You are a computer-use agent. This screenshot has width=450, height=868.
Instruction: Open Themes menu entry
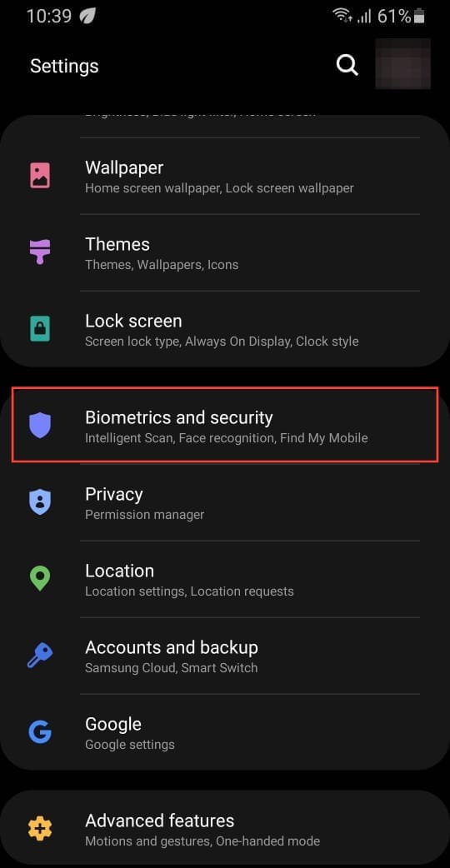click(x=225, y=253)
